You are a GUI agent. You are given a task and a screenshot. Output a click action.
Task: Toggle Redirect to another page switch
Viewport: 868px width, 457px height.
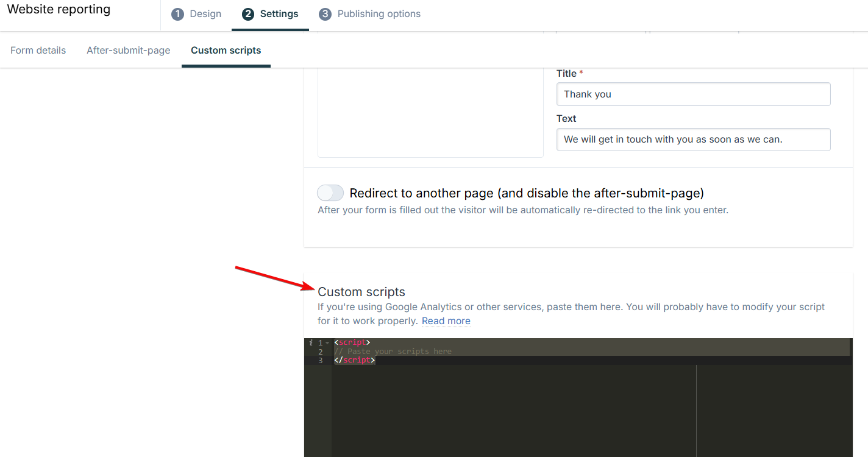click(x=330, y=193)
